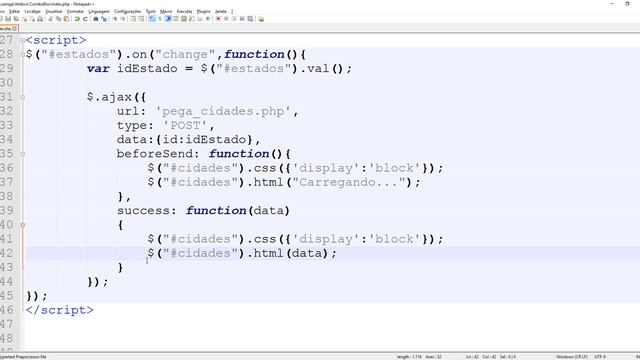
Task: Click the idEstado variable on line 29
Action: [x=147, y=69]
